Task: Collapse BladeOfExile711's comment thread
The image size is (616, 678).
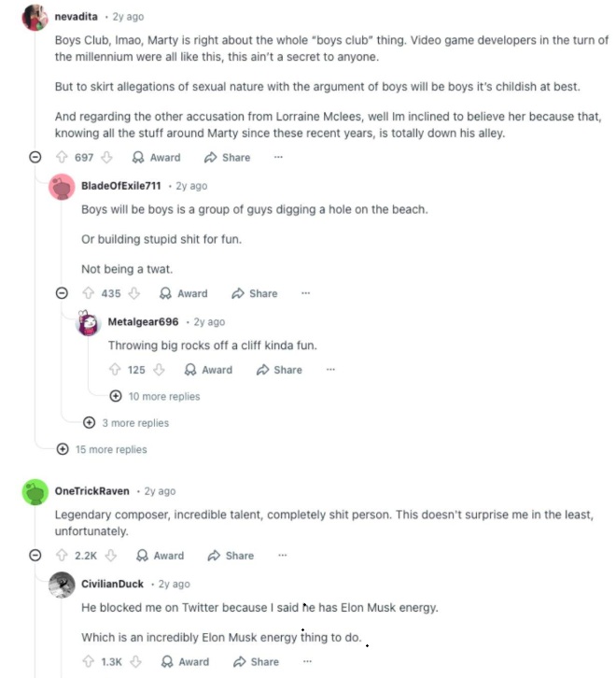Action: (63, 293)
